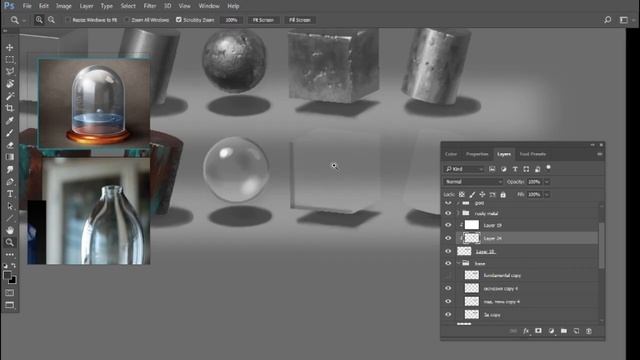Filter layers by smart objects icon

(x=538, y=169)
